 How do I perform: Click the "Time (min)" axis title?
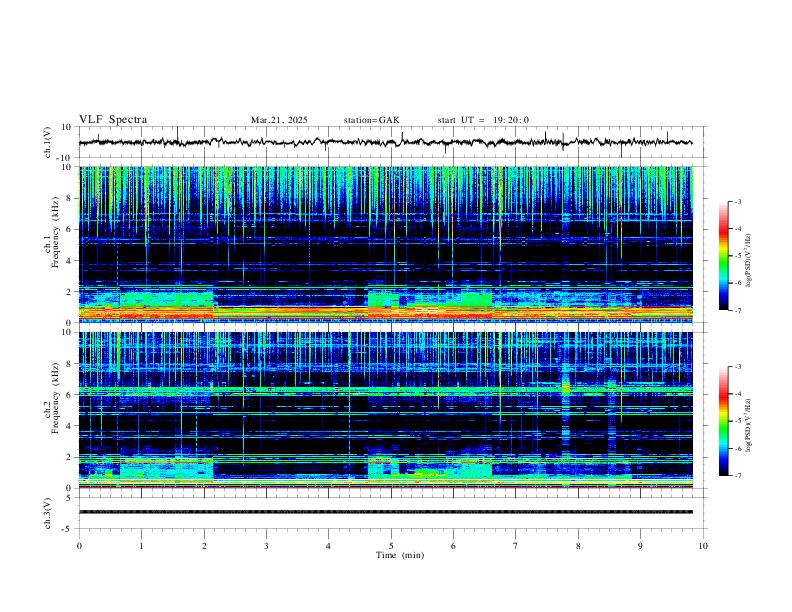pos(400,555)
